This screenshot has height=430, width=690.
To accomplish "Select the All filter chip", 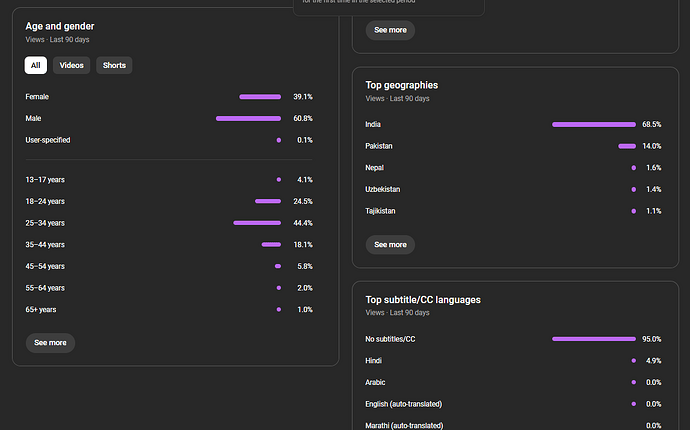I will [x=36, y=65].
